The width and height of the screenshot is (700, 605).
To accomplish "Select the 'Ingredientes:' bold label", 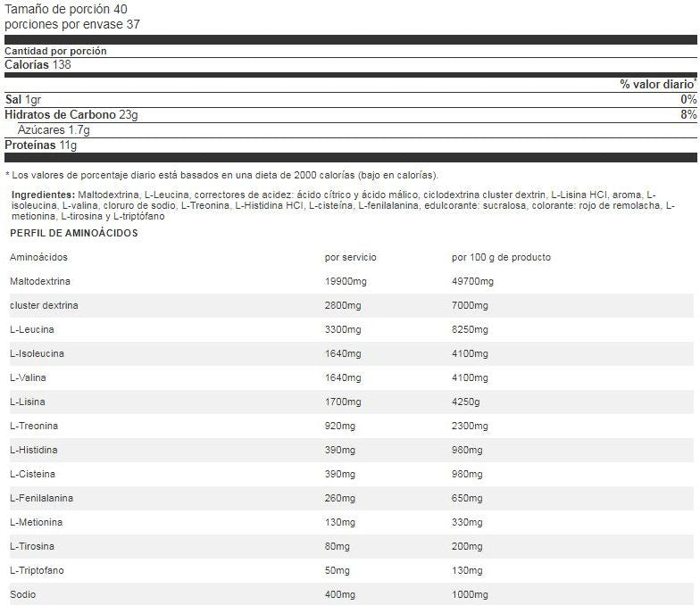I will [43, 195].
